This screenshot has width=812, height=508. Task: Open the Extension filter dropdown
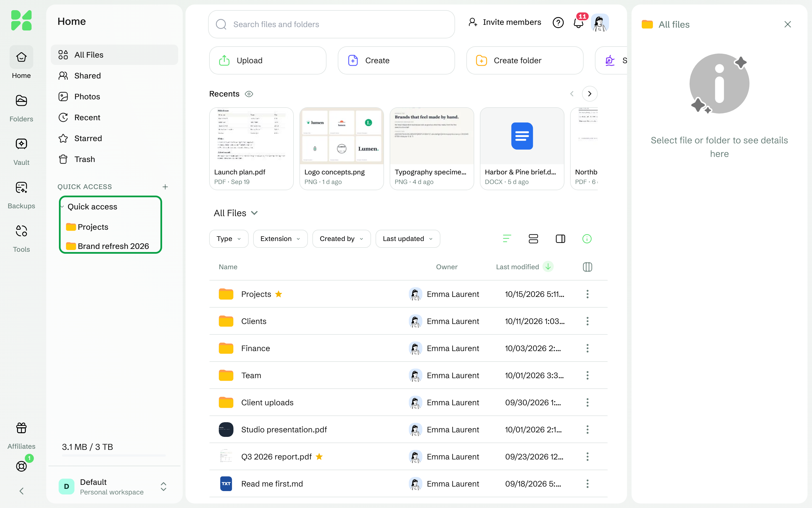[280, 239]
